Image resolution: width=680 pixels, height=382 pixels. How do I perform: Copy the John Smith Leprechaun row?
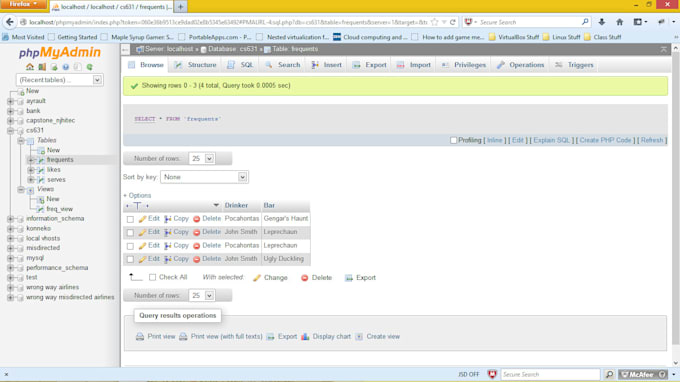click(x=176, y=232)
